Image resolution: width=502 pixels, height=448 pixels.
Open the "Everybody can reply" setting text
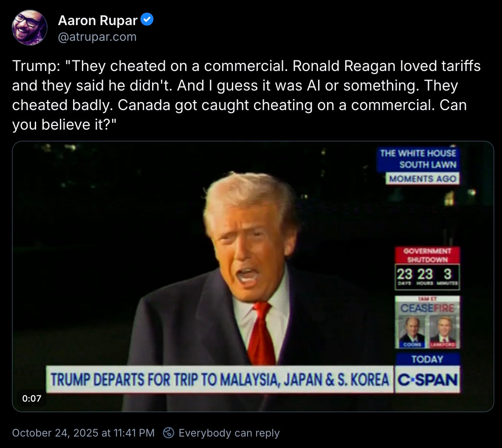point(229,433)
